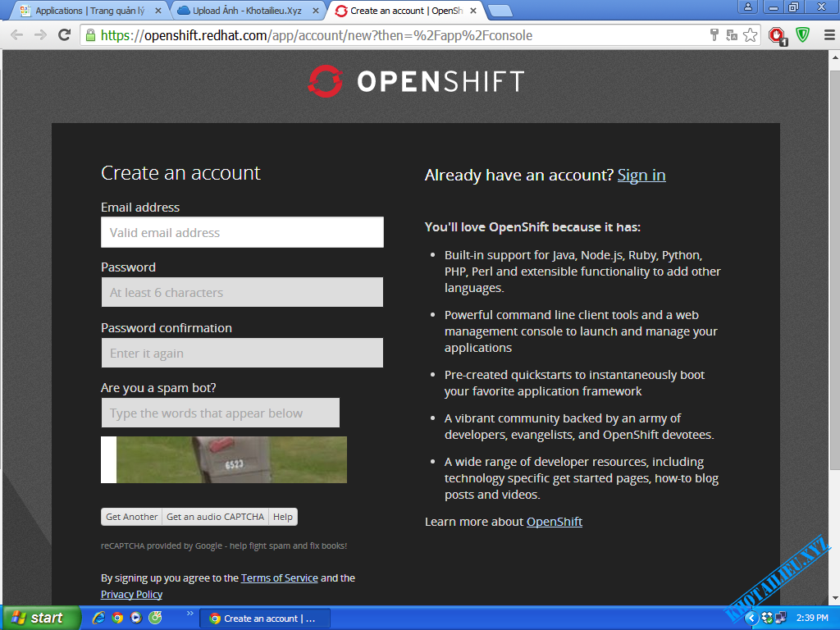Click the Get Another CAPTCHA button
Viewport: 840px width, 630px height.
point(131,517)
